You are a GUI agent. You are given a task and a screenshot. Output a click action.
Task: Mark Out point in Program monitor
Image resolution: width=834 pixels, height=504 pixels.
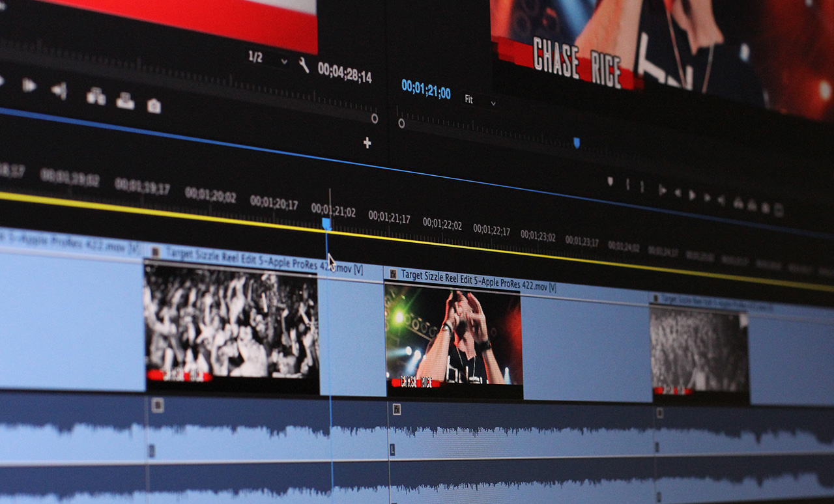click(x=642, y=186)
